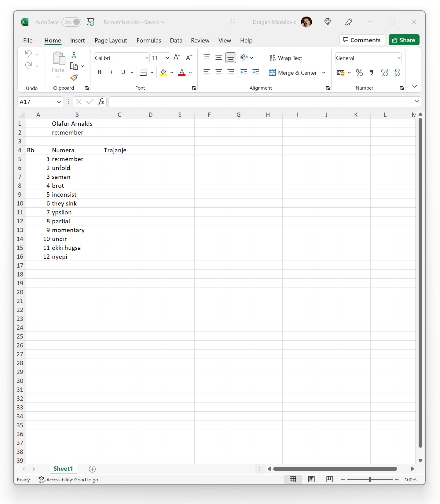Open the font name Calibri dropdown
Viewport: 440px width, 504px height.
[x=147, y=58]
